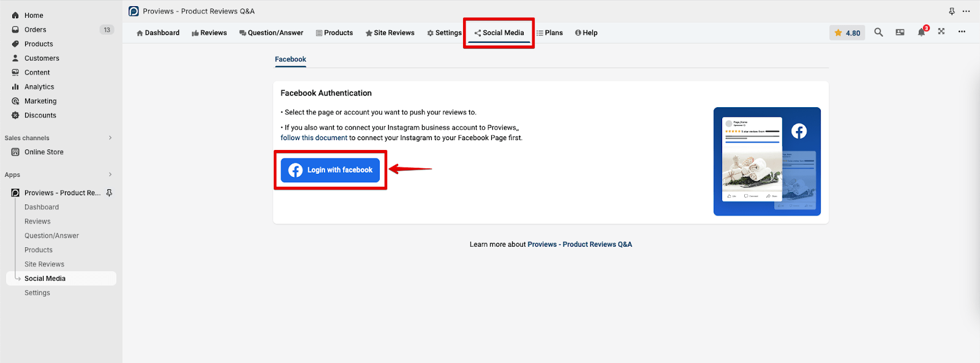Open Products with tag icon in main sidebar

coord(38,44)
